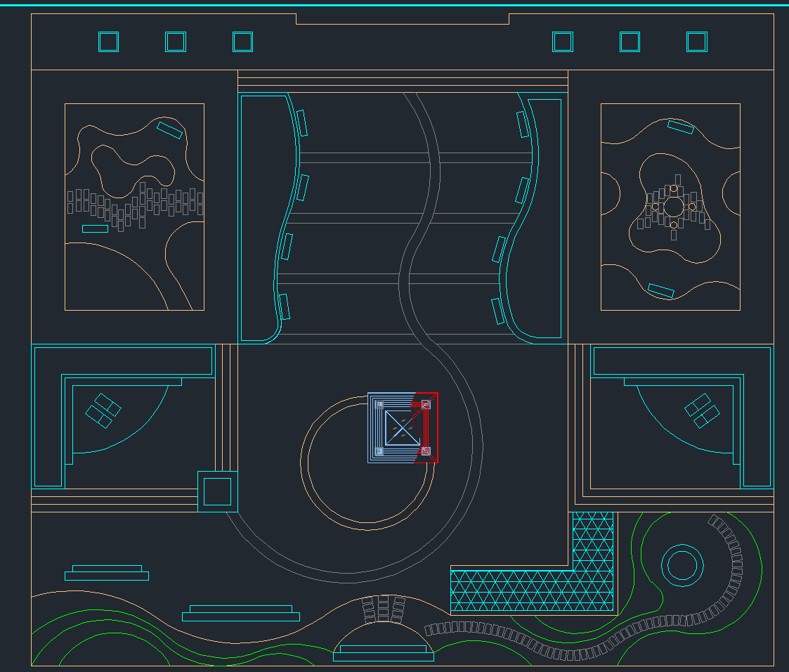The width and height of the screenshot is (789, 672).
Task: Select the small cyan rectangle below the grey pavers in the left garden bed
Action: click(95, 229)
